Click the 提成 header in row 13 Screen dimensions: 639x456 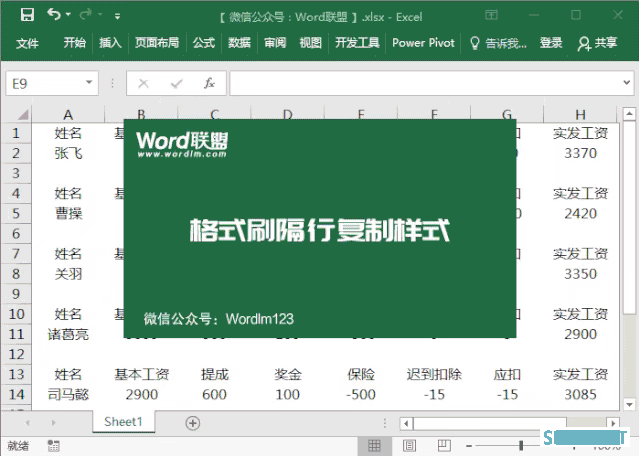coord(214,374)
